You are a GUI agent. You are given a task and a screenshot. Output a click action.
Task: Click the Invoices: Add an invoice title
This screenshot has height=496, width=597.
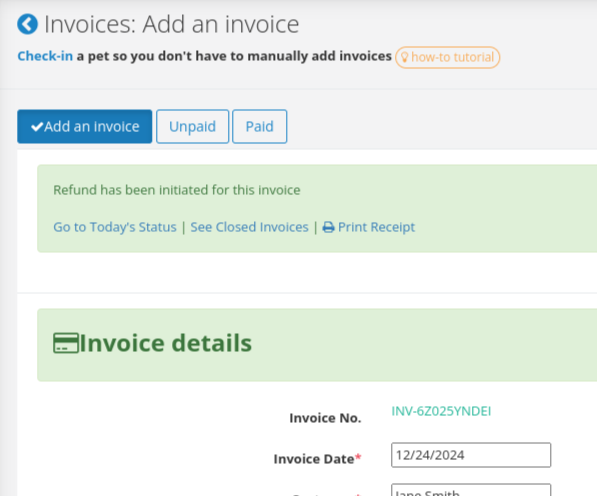click(172, 24)
